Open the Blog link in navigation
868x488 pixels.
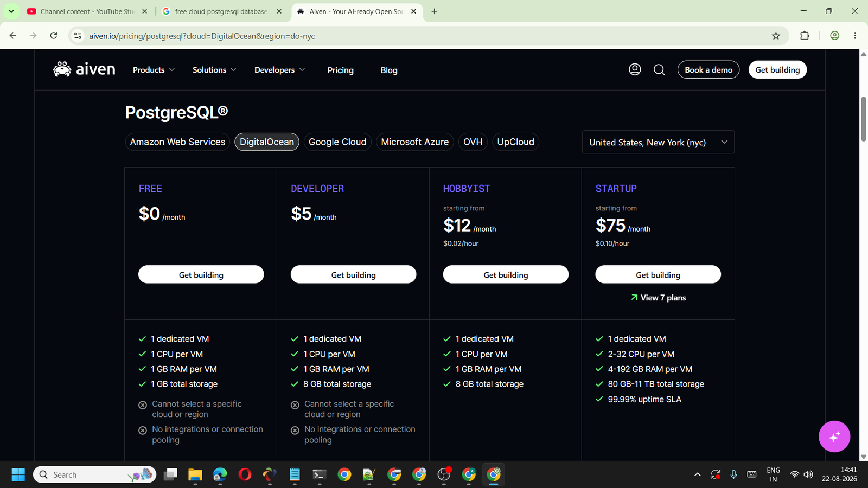[x=389, y=70]
